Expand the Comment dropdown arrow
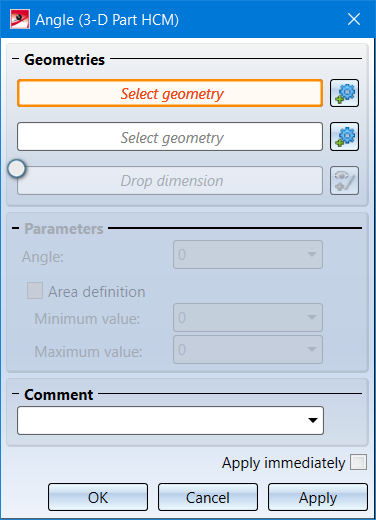This screenshot has height=520, width=376. tap(313, 420)
